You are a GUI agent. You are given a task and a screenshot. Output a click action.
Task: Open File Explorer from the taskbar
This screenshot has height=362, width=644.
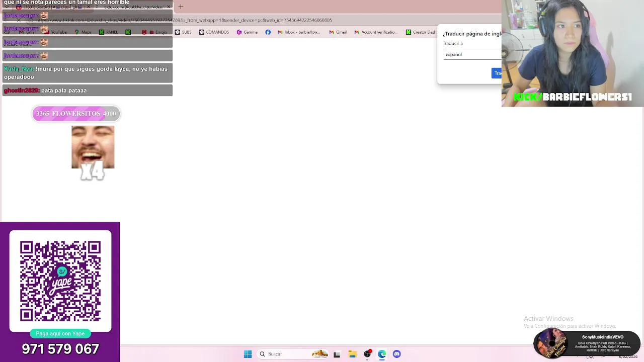tap(352, 354)
